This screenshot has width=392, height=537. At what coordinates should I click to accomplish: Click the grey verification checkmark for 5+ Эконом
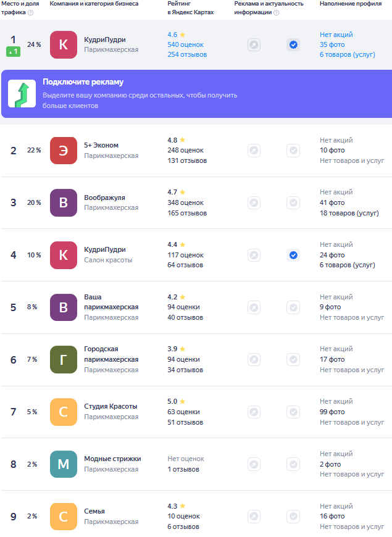pos(293,151)
